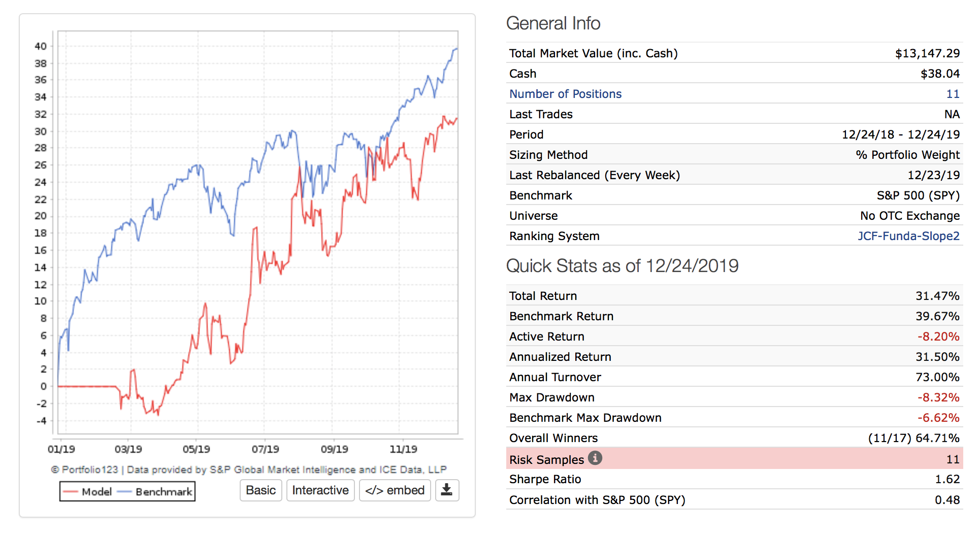Image resolution: width=980 pixels, height=537 pixels.
Task: Click the 07/19 x-axis date label
Action: tap(265, 449)
